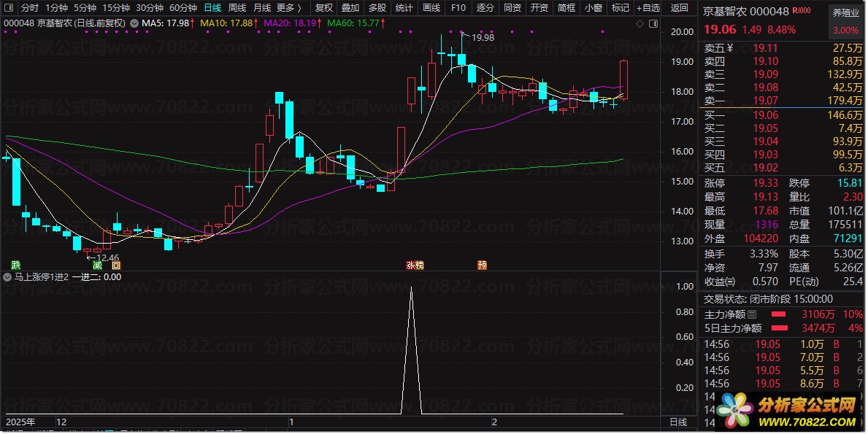Screen dimensions: 868x434
Task: Click the 市值 value 101.1亿
Action: [x=845, y=211]
